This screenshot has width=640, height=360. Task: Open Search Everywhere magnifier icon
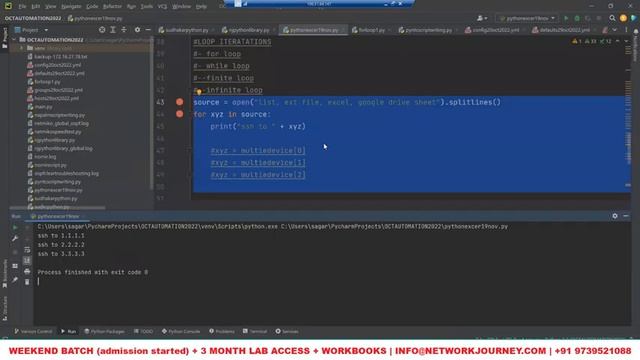tap(612, 18)
